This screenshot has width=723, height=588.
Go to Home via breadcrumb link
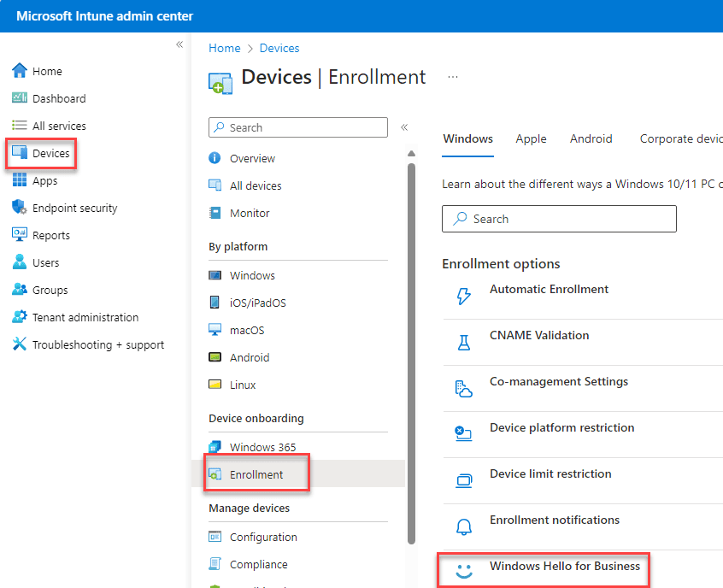224,48
